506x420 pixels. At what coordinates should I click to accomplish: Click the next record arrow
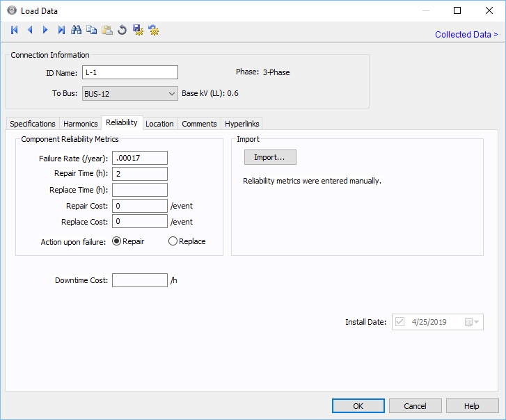(45, 30)
